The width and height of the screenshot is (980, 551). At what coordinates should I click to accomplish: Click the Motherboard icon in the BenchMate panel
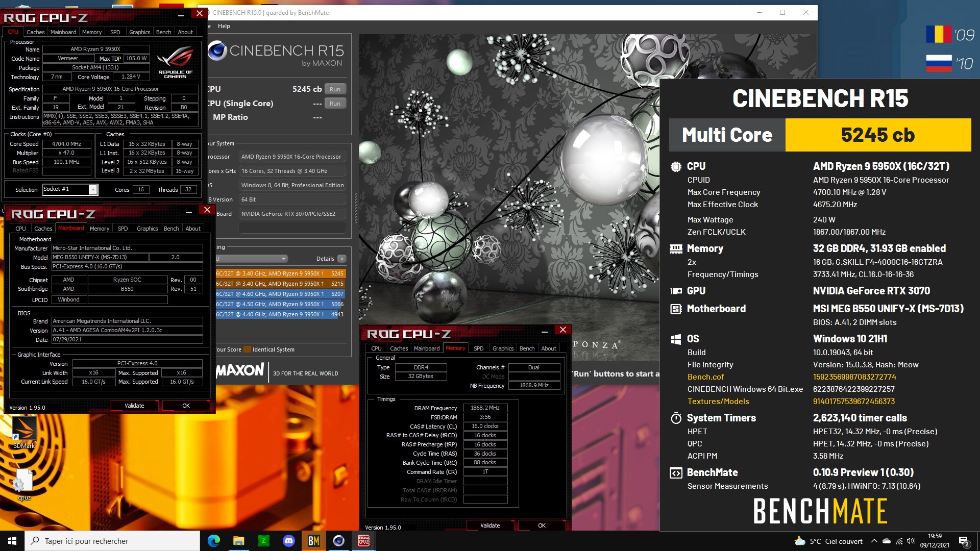(676, 309)
